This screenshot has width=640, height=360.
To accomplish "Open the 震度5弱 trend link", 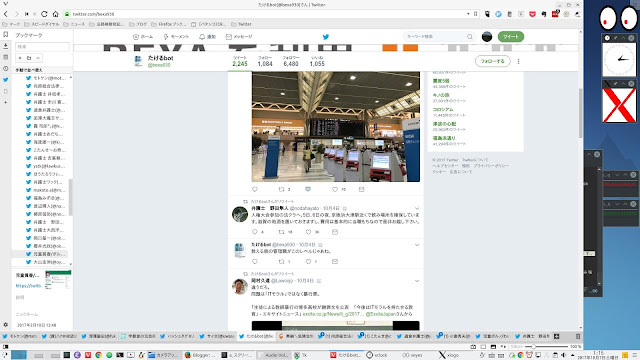I will 441,81.
